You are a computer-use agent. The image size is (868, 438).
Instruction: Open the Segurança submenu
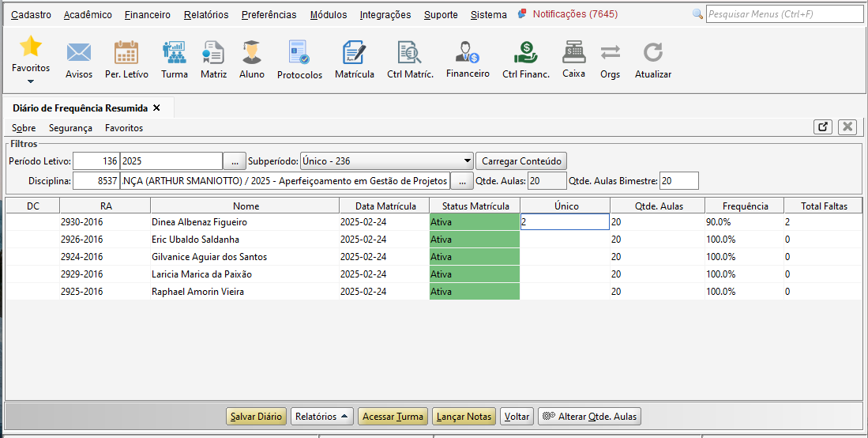point(70,128)
